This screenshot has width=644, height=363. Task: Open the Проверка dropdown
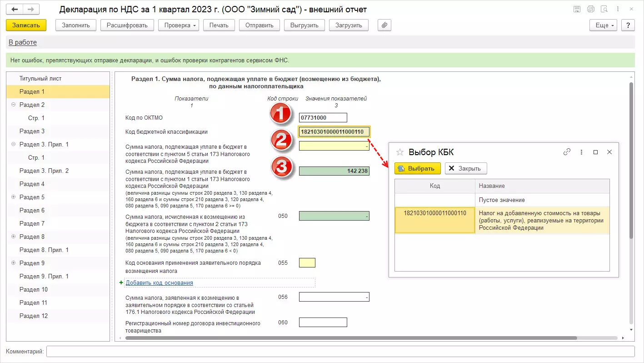(179, 25)
